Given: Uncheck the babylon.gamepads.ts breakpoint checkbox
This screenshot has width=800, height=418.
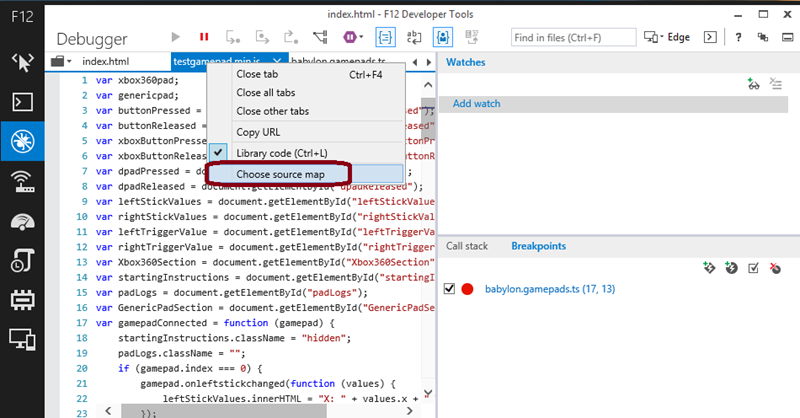Looking at the screenshot, I should 449,289.
